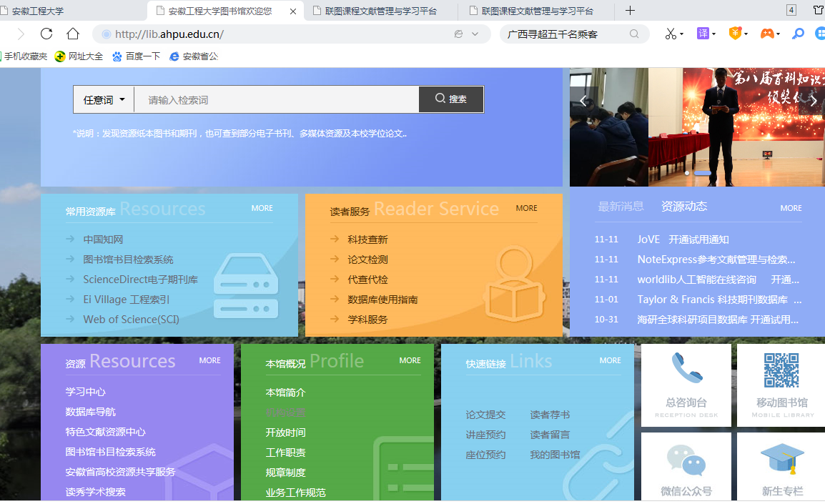Screen dimensions: 825x504
Task: Open 座位预约 quick link
Action: tap(485, 455)
